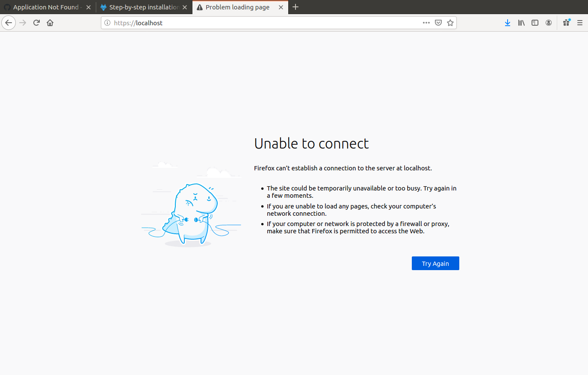The height and width of the screenshot is (375, 588).
Task: Click the Home icon
Action: tap(50, 23)
